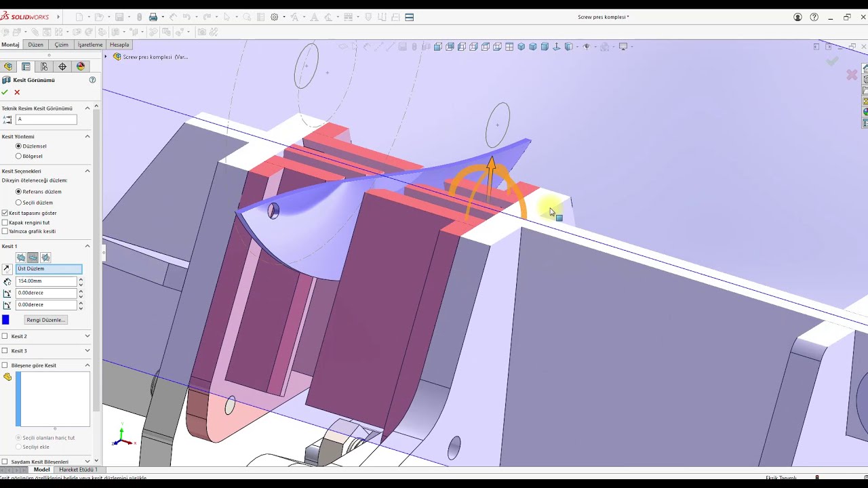This screenshot has width=868, height=488.
Task: Select the Top plane section button
Action: coord(33,258)
